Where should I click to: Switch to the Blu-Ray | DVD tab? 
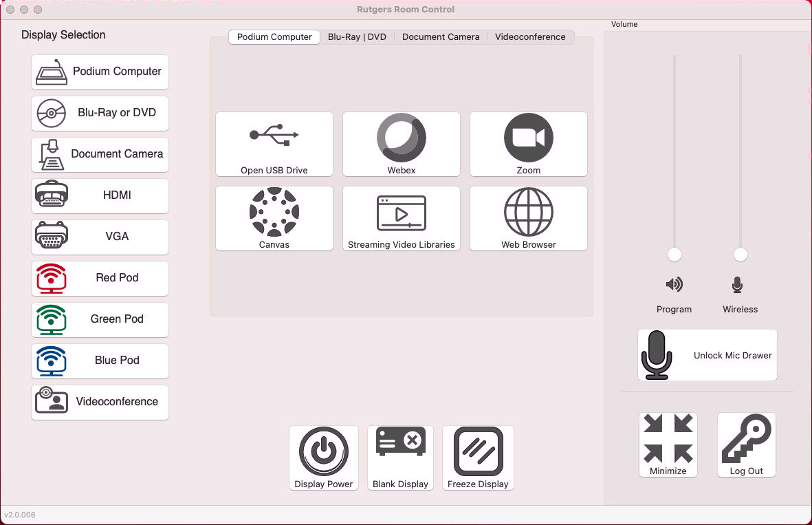pyautogui.click(x=357, y=37)
